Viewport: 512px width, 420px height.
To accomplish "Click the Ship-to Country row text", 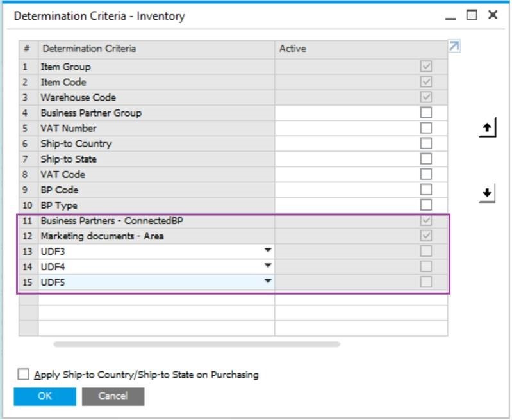I will click(76, 143).
